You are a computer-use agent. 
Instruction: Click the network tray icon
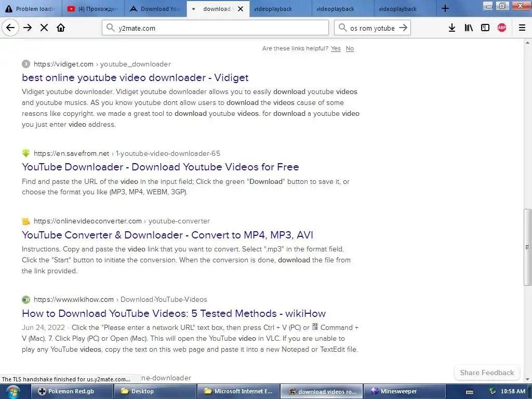pyautogui.click(x=493, y=391)
